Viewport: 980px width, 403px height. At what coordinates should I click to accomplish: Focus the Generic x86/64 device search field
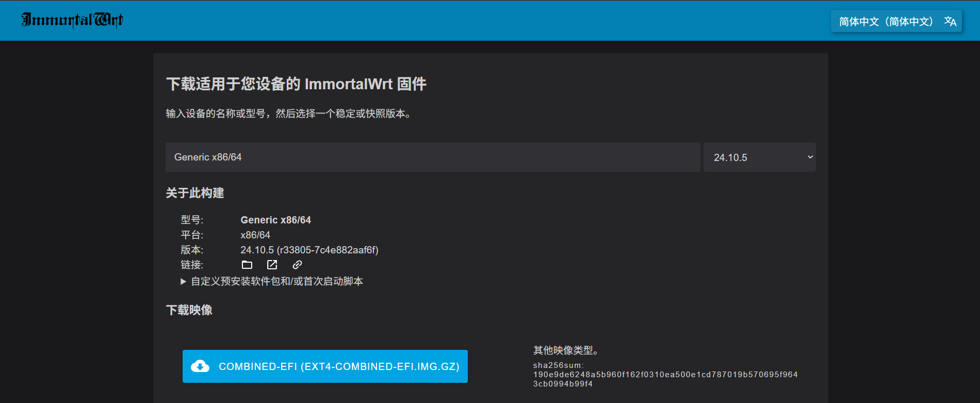[x=433, y=157]
